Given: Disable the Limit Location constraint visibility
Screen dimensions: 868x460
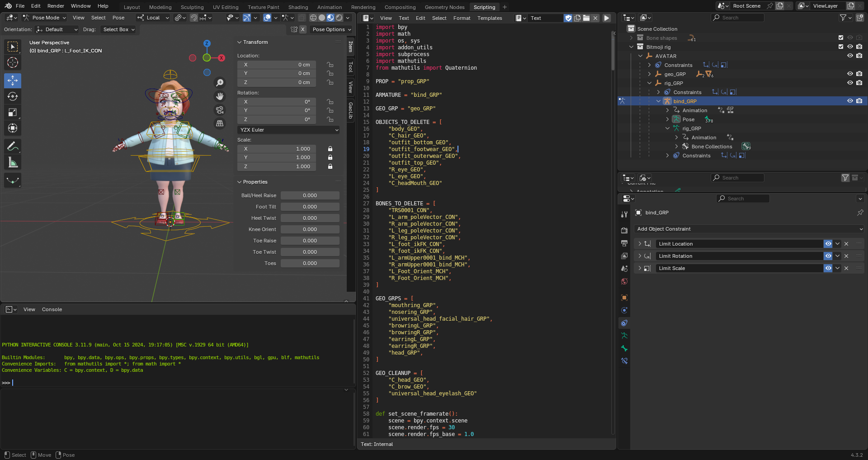Looking at the screenshot, I should [x=828, y=244].
